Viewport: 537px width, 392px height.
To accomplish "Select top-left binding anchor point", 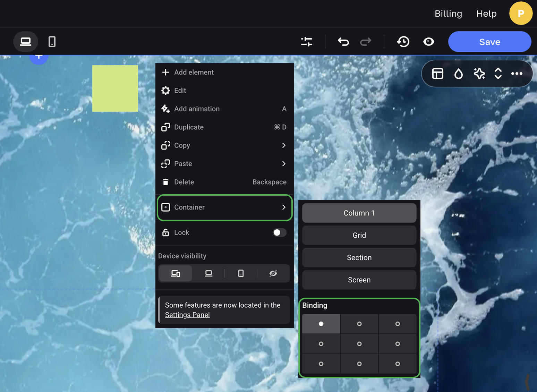I will [x=321, y=324].
